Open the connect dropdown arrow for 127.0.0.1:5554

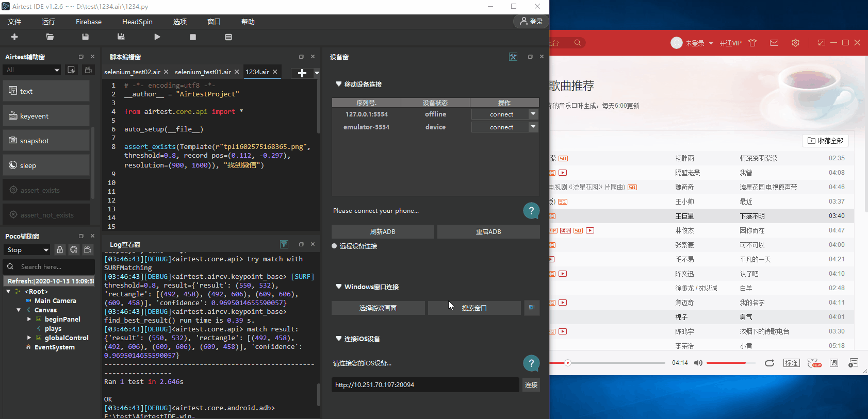point(533,114)
